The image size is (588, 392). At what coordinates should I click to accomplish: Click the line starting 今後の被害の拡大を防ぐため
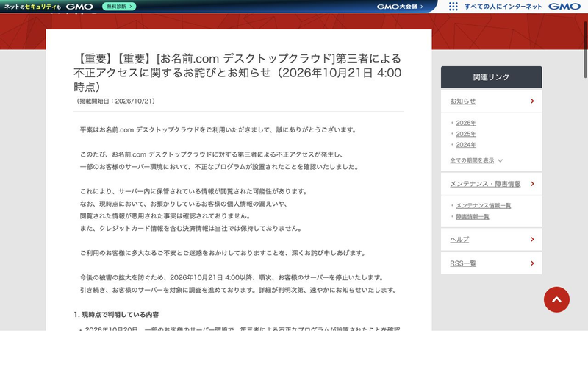[x=232, y=277]
